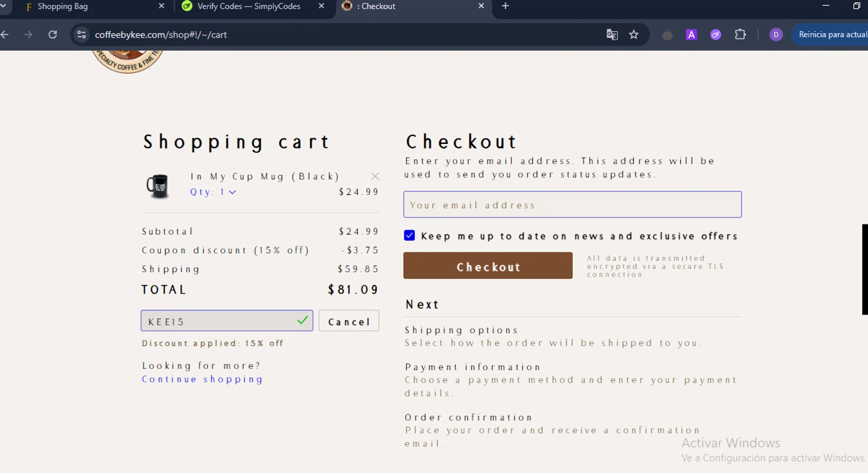Open the grey extension icon next to the star
Viewport: 868px width, 473px height.
(667, 35)
